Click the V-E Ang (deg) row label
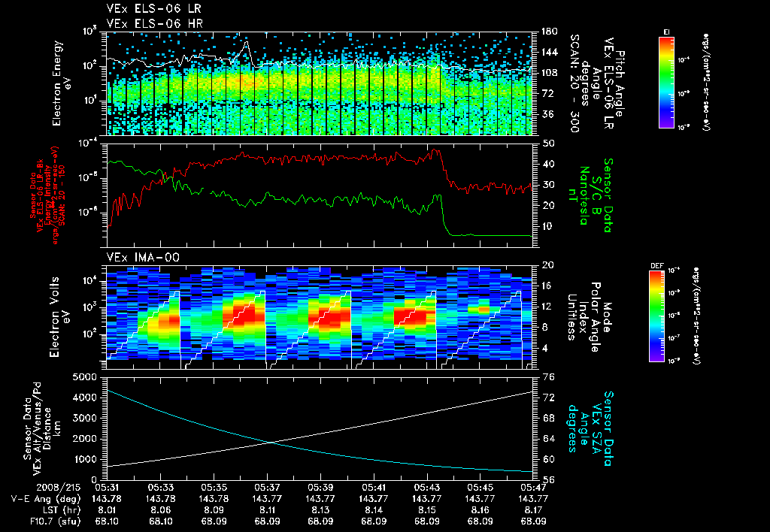 pos(46,499)
